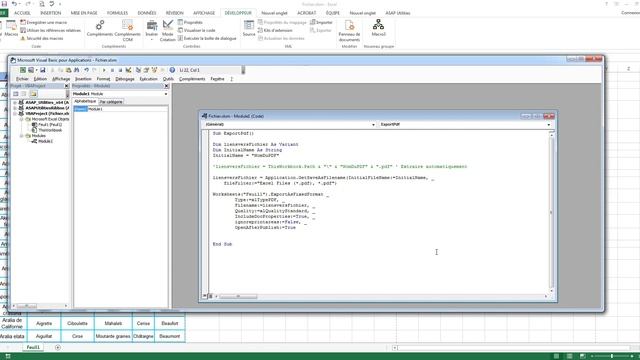
Task: Toggle Design Mode icon in VBA toolbar
Action: point(129,70)
